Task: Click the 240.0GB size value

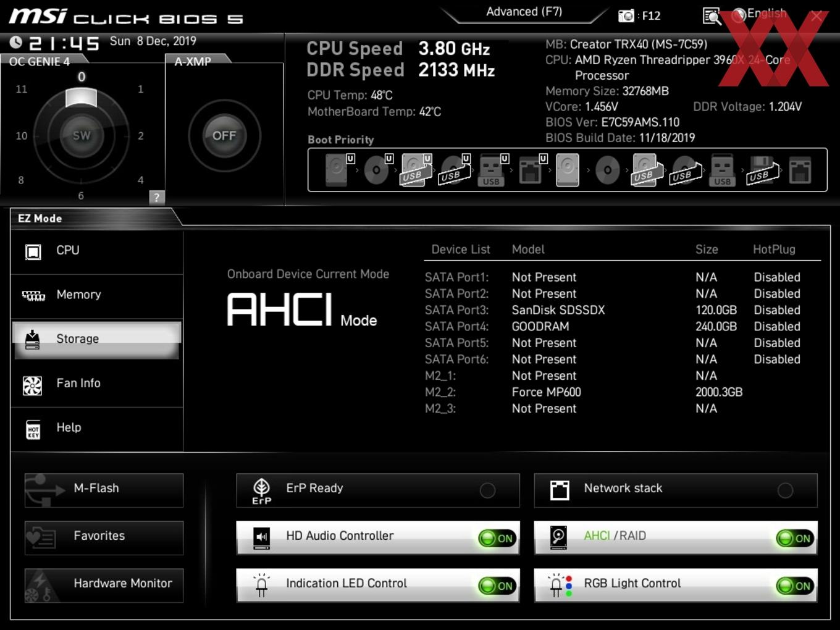Action: pos(716,326)
